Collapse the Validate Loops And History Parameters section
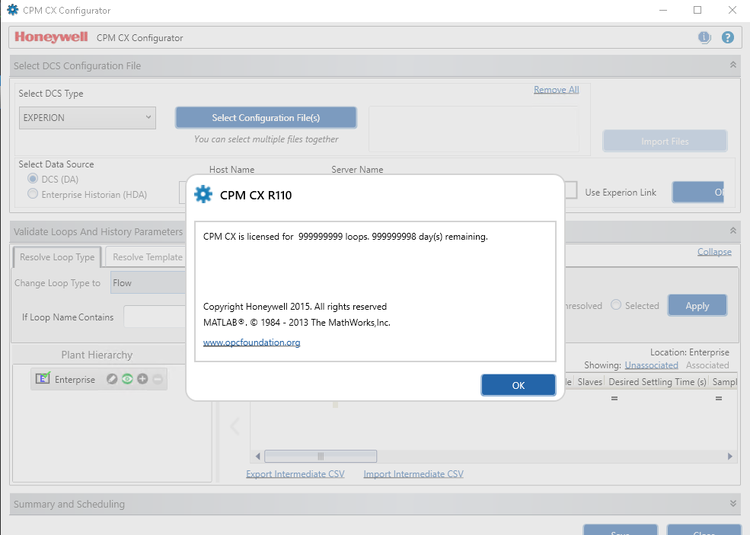Image resolution: width=750 pixels, height=535 pixels. tap(733, 231)
